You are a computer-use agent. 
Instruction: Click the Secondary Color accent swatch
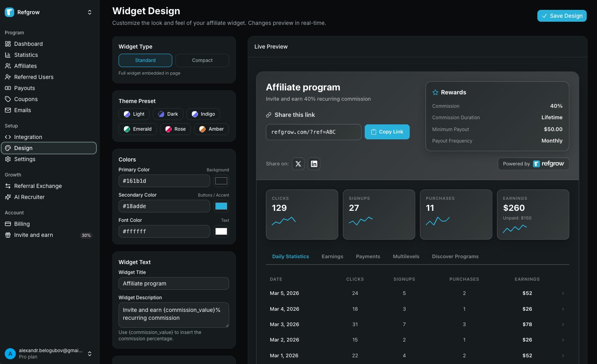coord(221,206)
